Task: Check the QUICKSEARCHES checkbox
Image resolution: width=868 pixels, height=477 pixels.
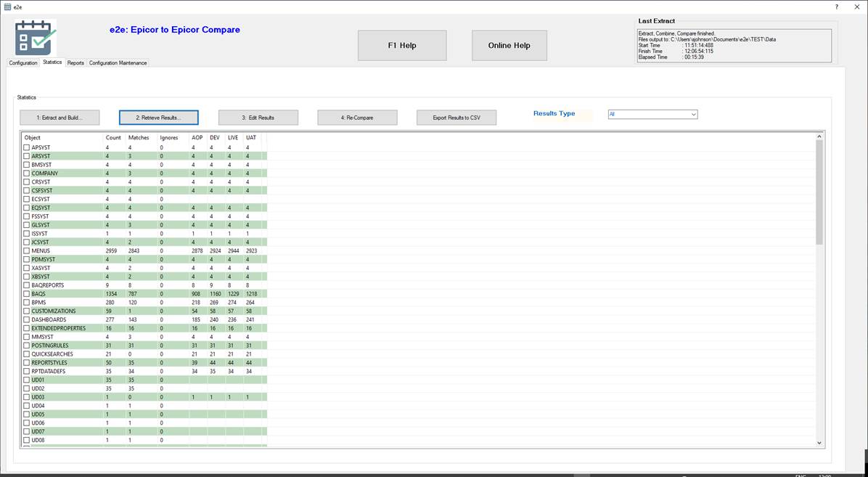Action: pos(27,354)
